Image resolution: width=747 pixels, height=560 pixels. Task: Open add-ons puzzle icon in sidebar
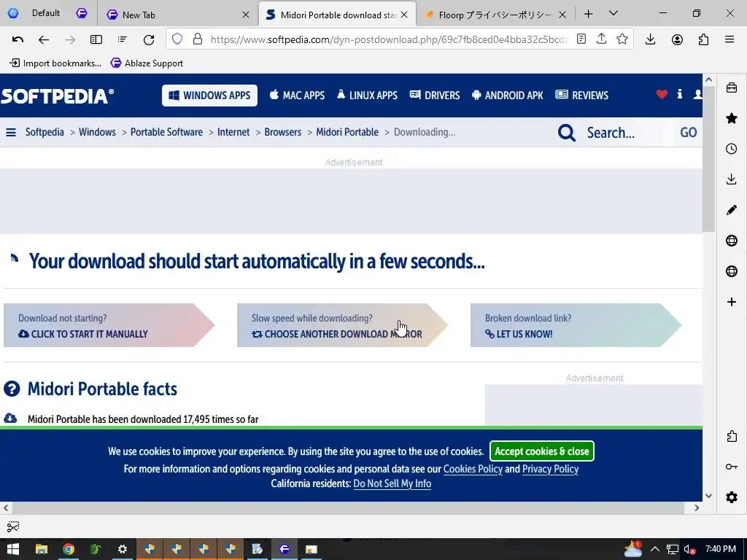click(x=732, y=436)
